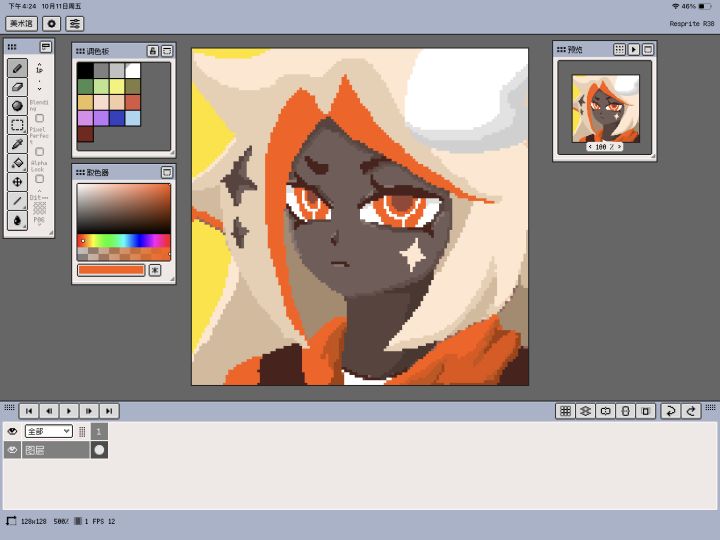Select the Paint Bucket fill tool
This screenshot has height=540, width=720.
(x=17, y=163)
